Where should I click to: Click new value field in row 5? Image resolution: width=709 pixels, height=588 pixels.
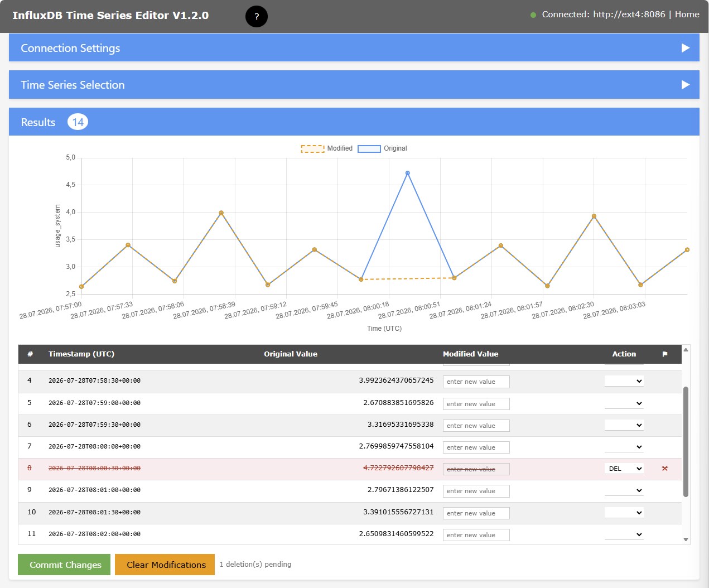(x=476, y=404)
